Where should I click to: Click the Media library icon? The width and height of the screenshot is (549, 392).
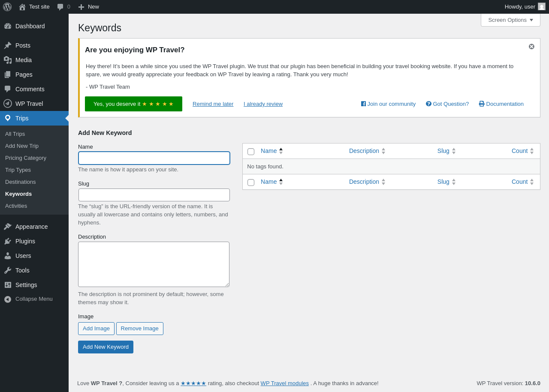click(x=8, y=60)
